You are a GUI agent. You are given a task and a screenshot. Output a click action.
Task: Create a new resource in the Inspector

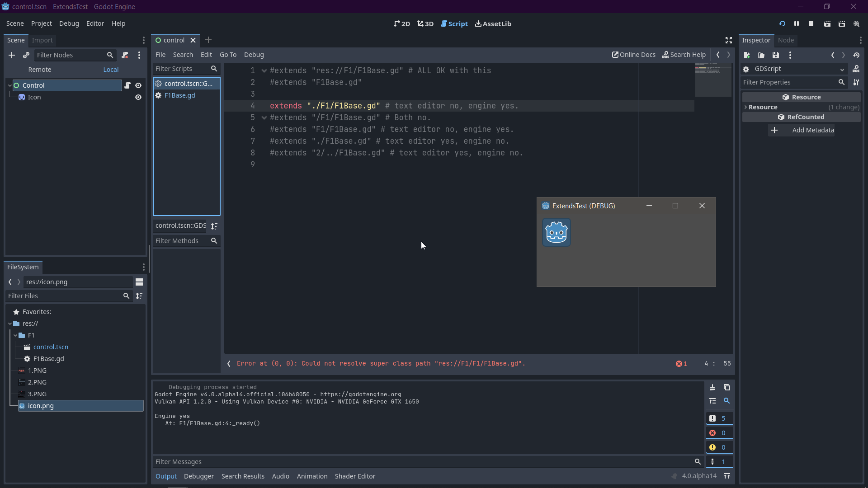click(747, 55)
